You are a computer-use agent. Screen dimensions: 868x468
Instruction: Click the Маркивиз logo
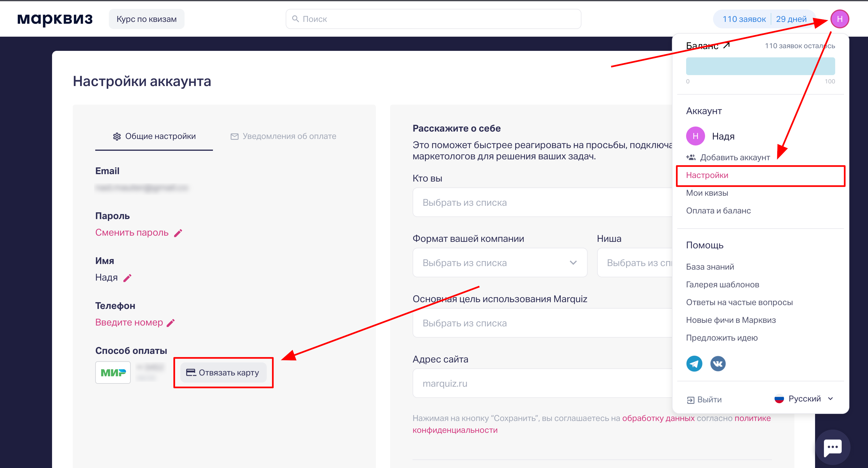(x=55, y=19)
